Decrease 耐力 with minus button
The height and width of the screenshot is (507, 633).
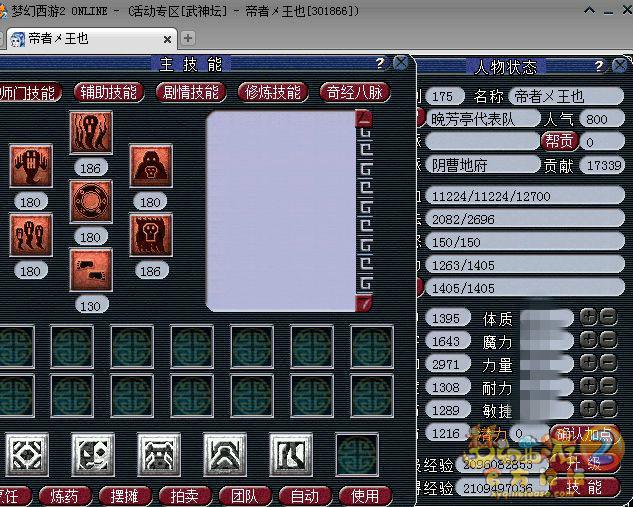(x=608, y=386)
